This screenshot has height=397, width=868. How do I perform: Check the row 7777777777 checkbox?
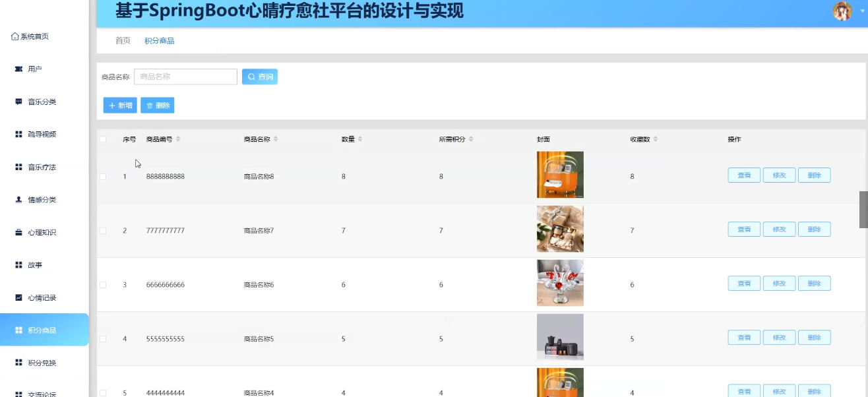[103, 231]
